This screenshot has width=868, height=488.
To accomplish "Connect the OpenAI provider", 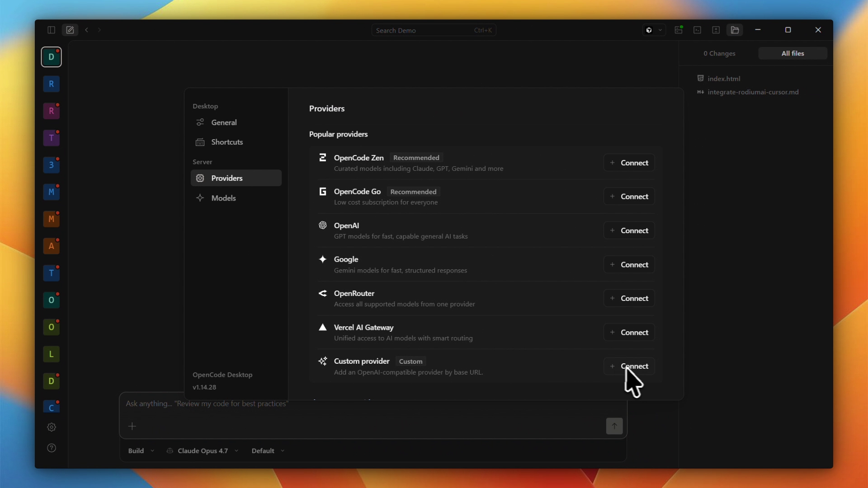I will click(x=629, y=230).
